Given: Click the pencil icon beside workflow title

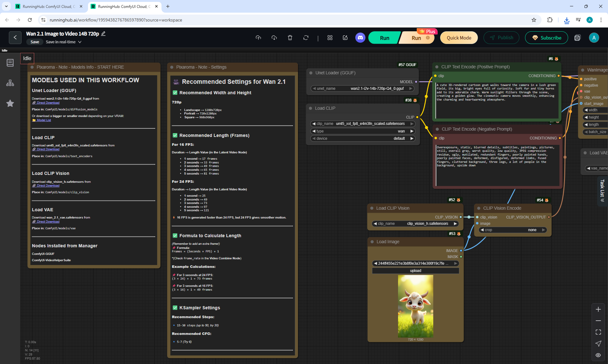Looking at the screenshot, I should [103, 34].
